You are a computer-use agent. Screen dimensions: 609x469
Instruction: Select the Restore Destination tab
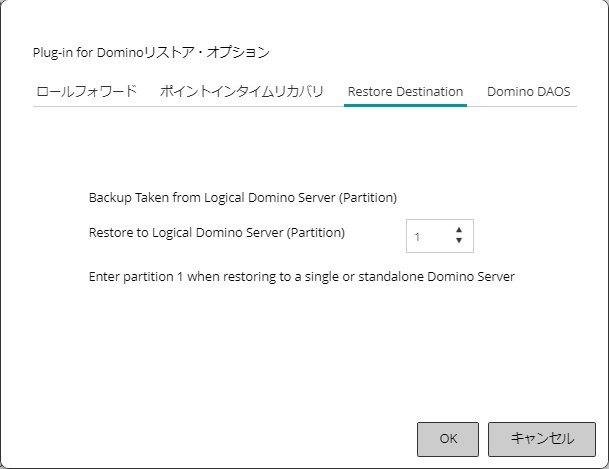click(x=405, y=92)
